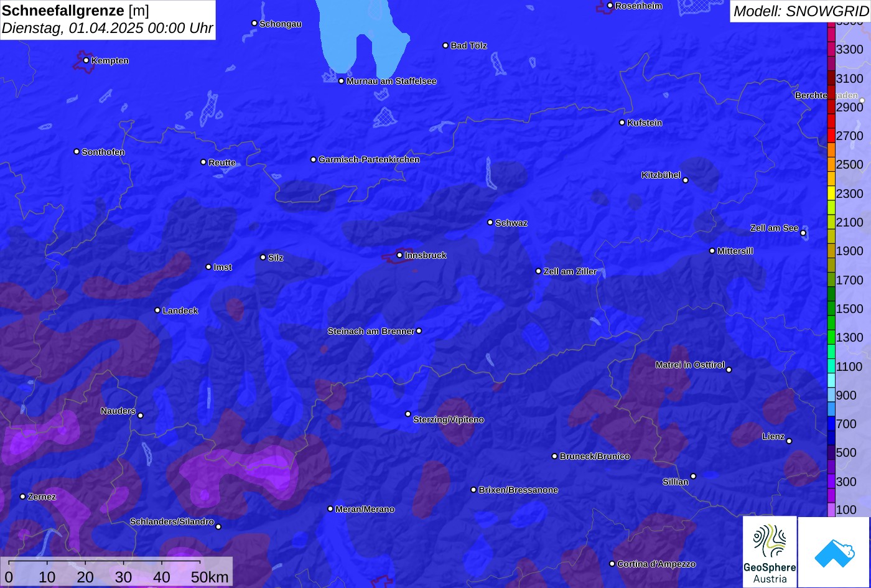The image size is (871, 588).
Task: Select the Landeck location dot
Action: point(157,310)
